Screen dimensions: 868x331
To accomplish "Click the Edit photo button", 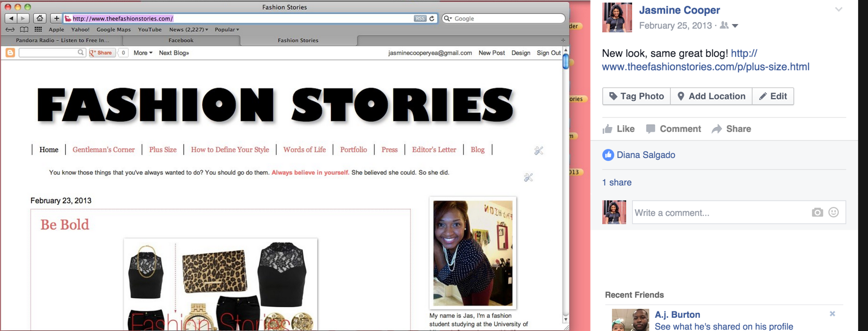I will pyautogui.click(x=773, y=96).
